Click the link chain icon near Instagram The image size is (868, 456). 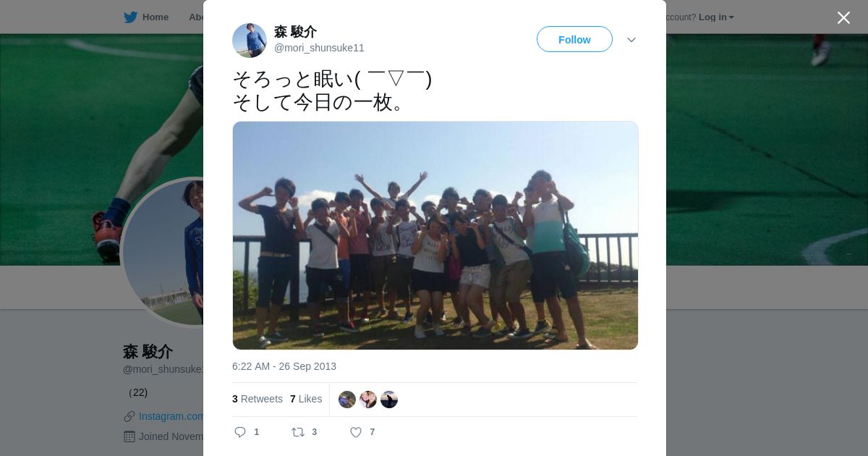pos(129,416)
